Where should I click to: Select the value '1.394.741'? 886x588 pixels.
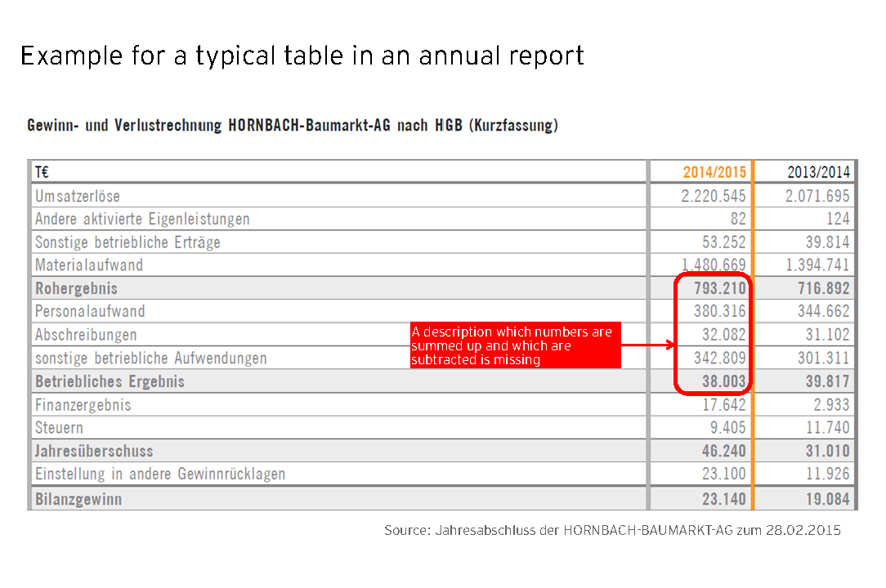point(817,265)
